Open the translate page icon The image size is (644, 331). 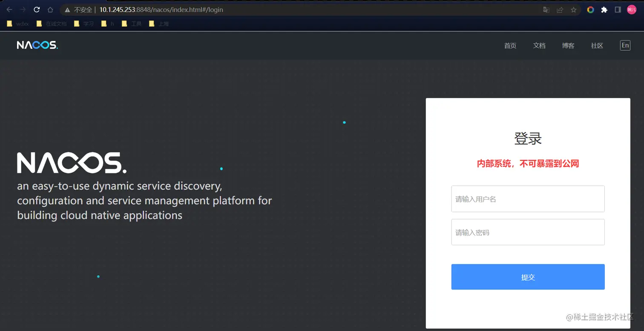pos(546,9)
